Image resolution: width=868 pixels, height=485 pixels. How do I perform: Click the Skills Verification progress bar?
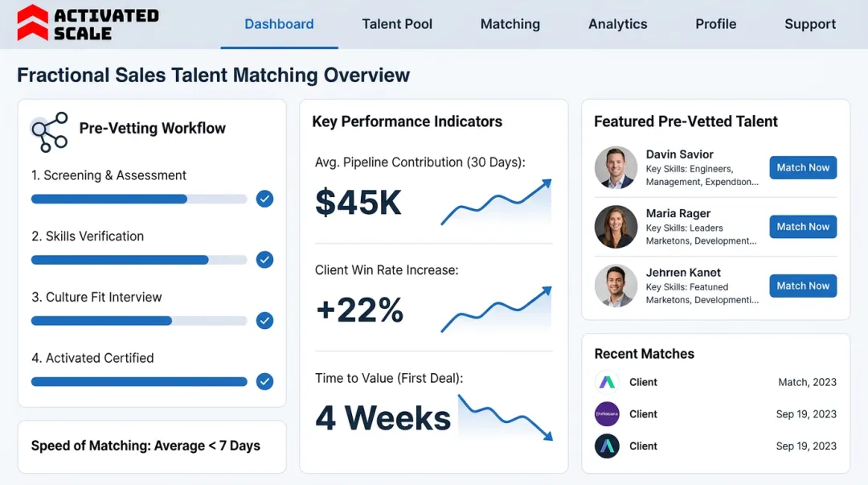click(139, 260)
